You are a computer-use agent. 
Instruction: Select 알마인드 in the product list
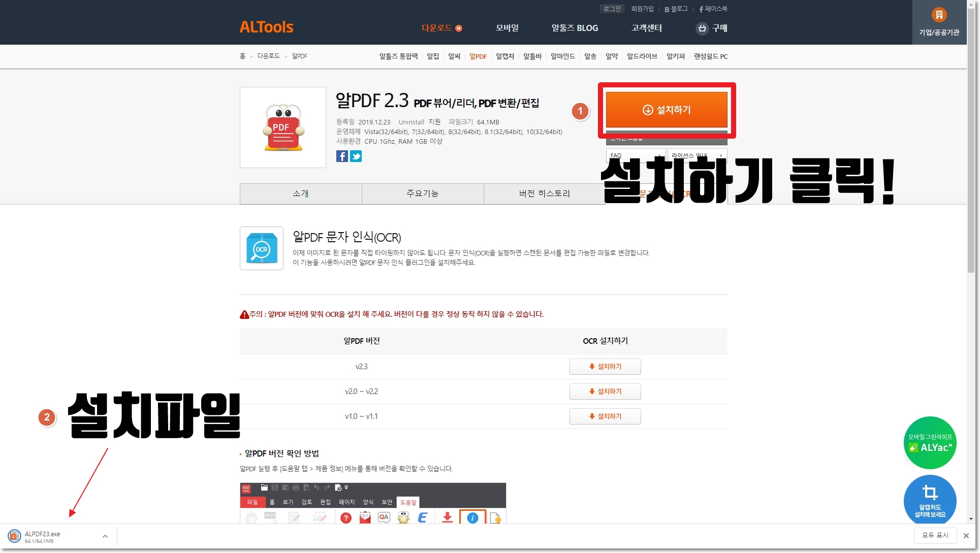pos(563,56)
